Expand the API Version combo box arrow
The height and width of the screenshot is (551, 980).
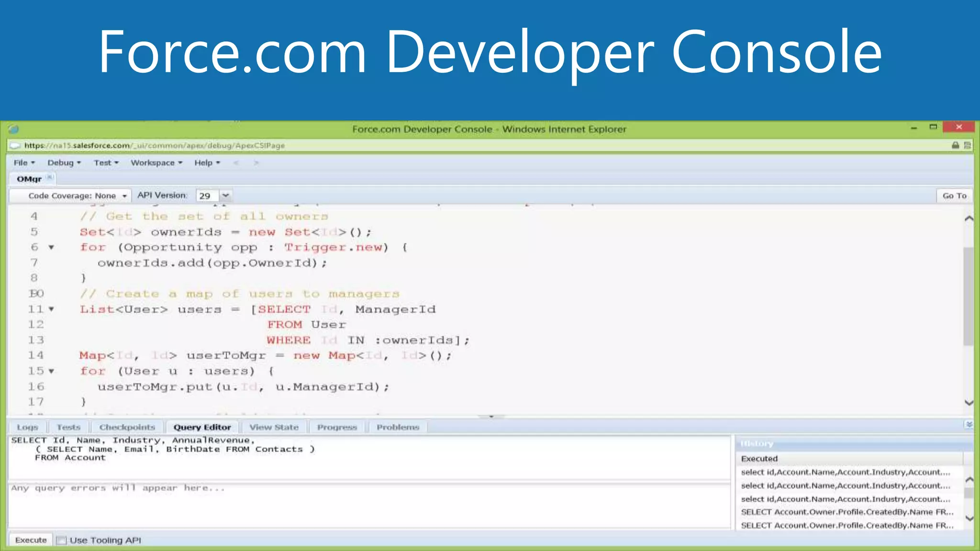[x=225, y=196]
